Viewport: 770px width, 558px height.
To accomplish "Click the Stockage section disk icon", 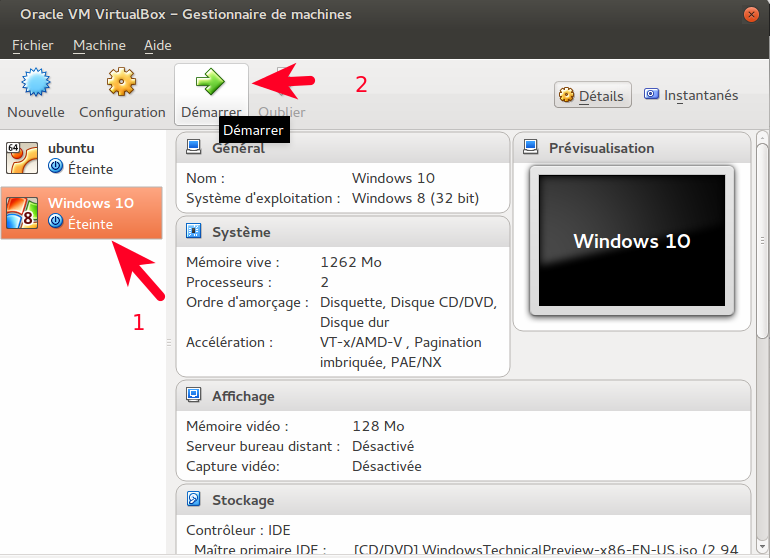I will pos(193,499).
